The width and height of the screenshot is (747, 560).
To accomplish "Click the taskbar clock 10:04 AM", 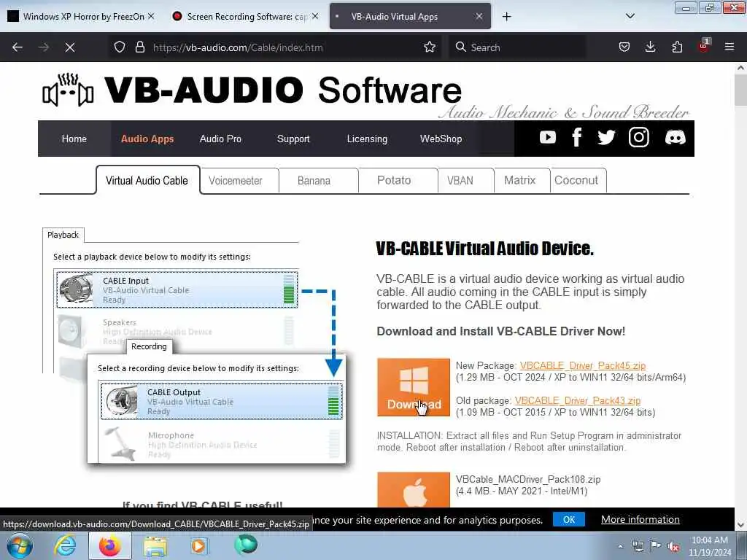I will 709,540.
